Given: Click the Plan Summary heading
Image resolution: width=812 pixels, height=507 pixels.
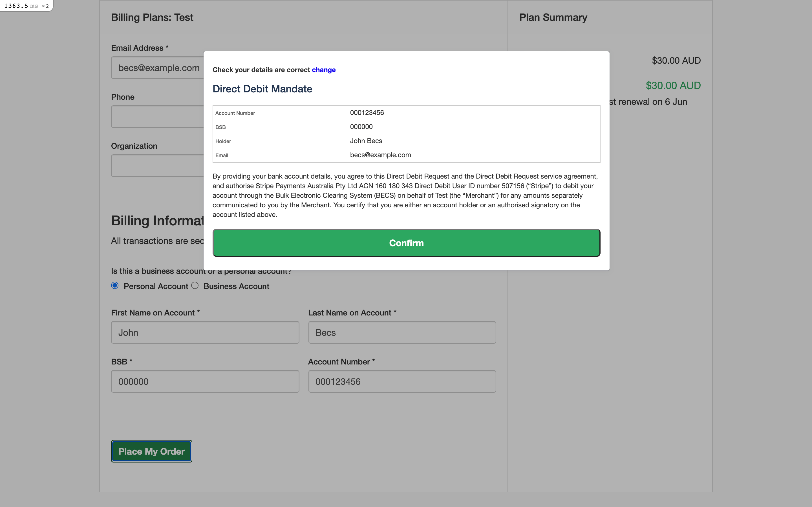Looking at the screenshot, I should tap(553, 17).
